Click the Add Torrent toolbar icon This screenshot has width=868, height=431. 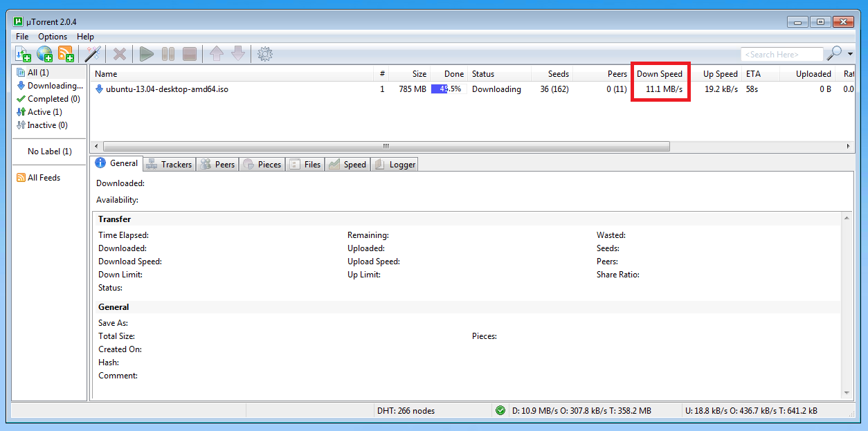(23, 54)
